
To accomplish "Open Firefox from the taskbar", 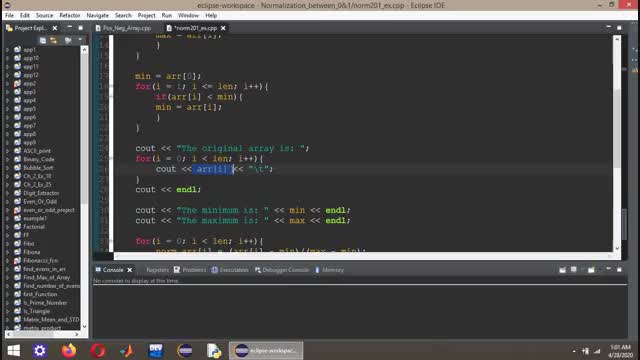I will [x=69, y=351].
